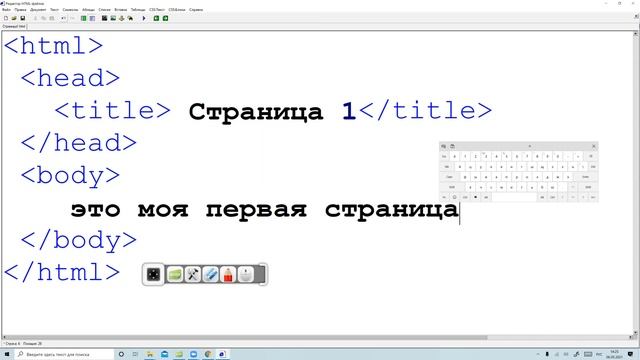Click the insert image toolbar icon
This screenshot has width=640, height=360.
point(113,18)
